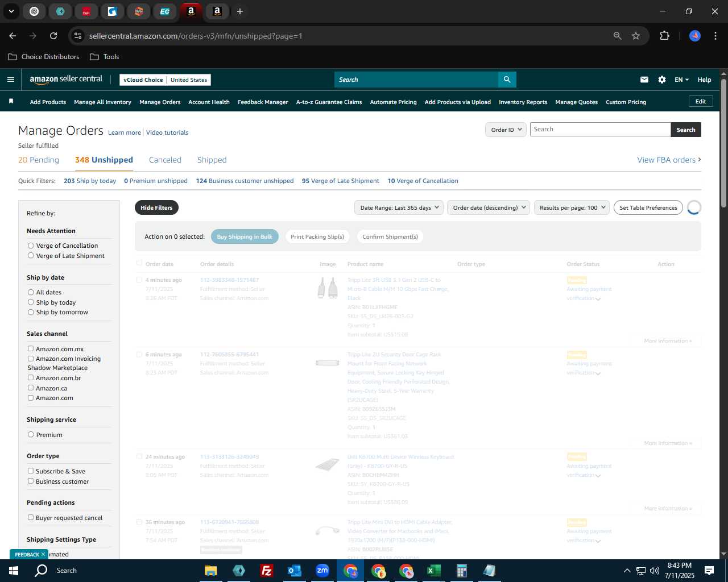
Task: Open the browser extensions puzzle icon
Action: (x=664, y=36)
